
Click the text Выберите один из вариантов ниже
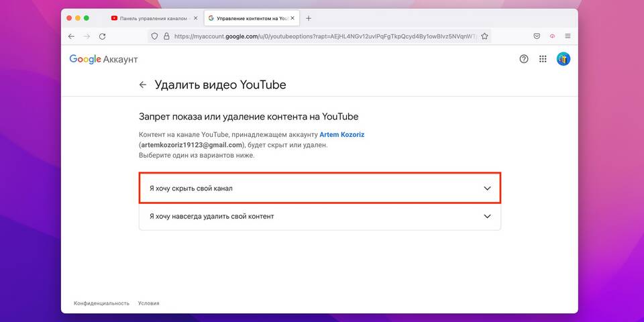point(197,156)
